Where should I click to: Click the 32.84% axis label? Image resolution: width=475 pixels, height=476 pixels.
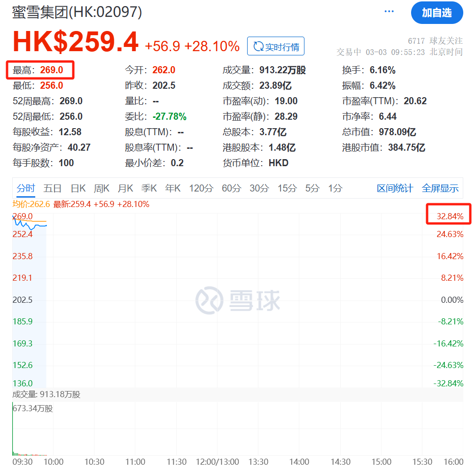(x=450, y=216)
